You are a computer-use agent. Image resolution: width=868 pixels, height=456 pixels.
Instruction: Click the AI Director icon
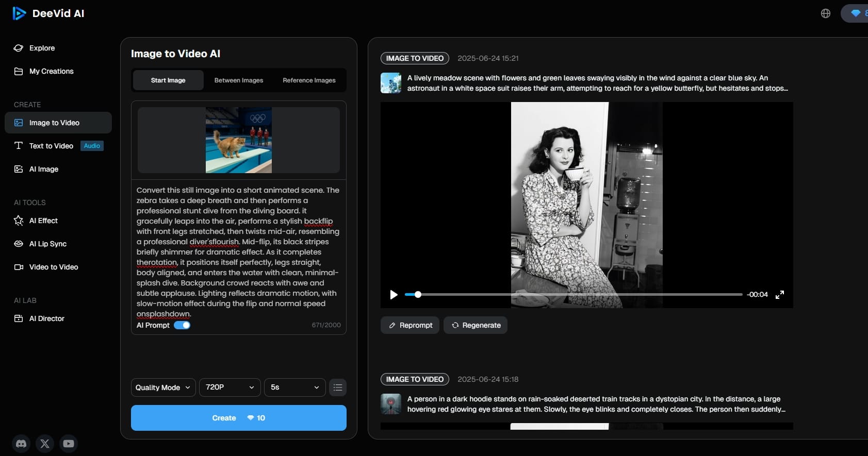(19, 318)
